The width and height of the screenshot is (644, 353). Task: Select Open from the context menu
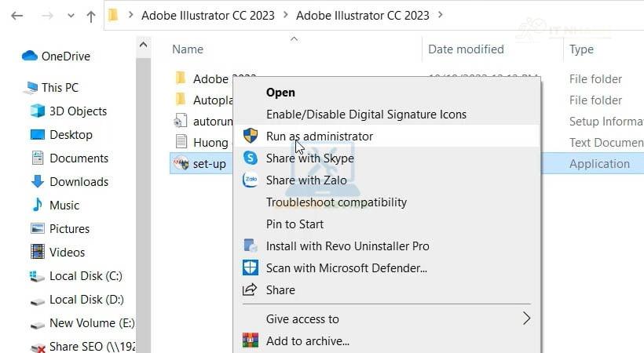(x=280, y=92)
